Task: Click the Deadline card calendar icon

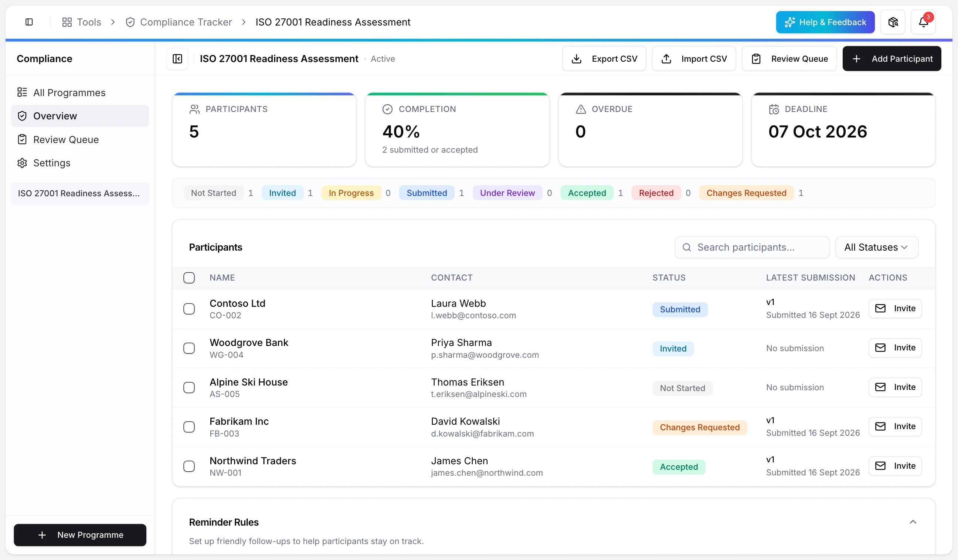Action: click(774, 109)
